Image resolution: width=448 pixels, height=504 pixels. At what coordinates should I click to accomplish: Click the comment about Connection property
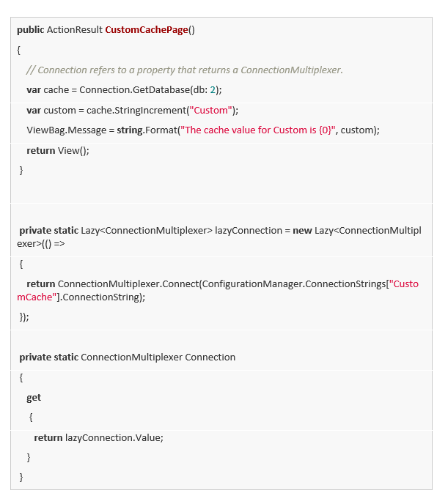(x=184, y=70)
